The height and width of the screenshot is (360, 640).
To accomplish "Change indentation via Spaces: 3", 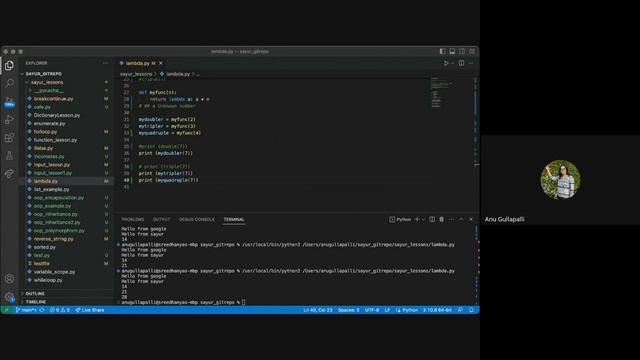I will coord(349,310).
